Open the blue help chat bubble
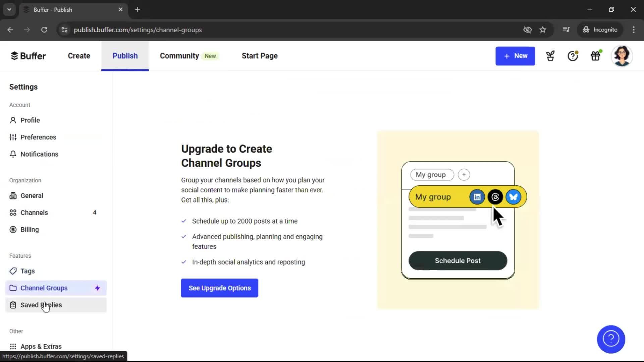 (x=611, y=339)
